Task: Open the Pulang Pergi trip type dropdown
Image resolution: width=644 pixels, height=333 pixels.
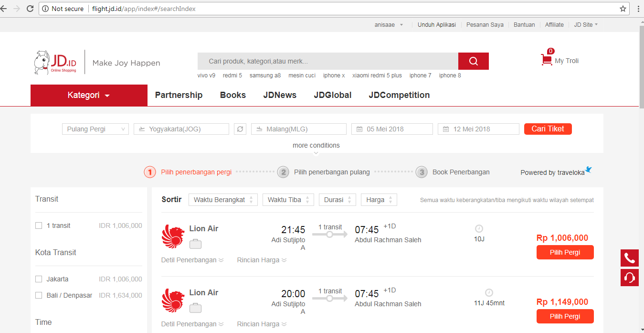Action: point(95,129)
